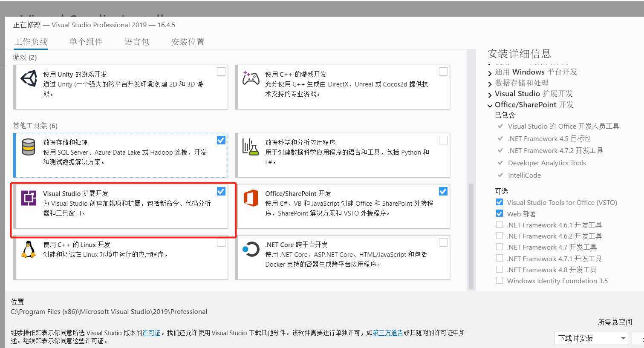Click the data storage database icon
The width and height of the screenshot is (644, 348).
[29, 147]
